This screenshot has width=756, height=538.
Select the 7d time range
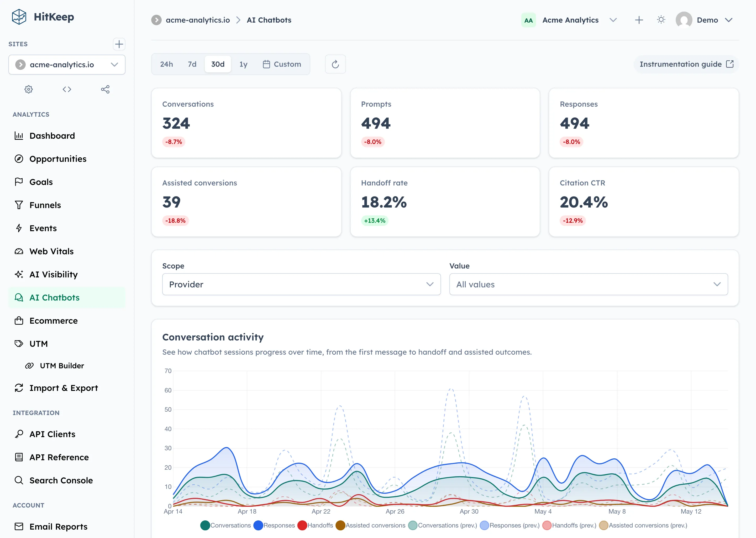coord(192,64)
